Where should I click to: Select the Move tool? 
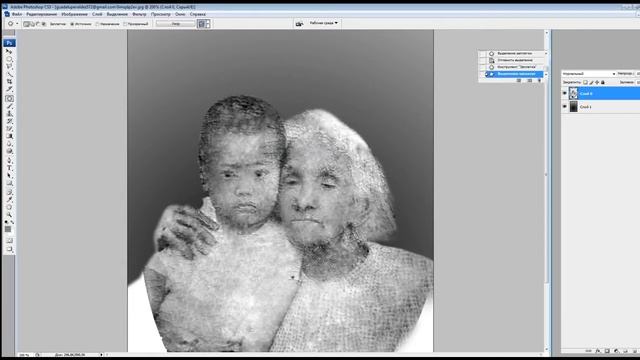9,51
